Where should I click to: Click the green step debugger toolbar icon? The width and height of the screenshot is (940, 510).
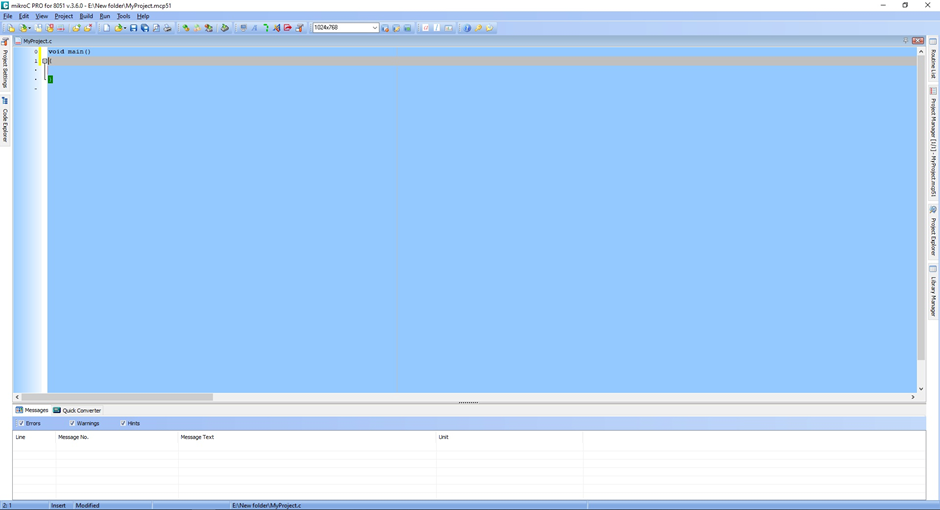tap(266, 28)
